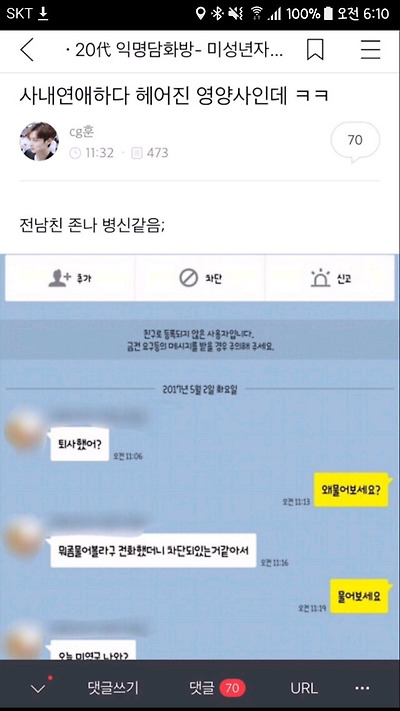
Task: Open cg훈's profile picture
Action: pos(39,141)
